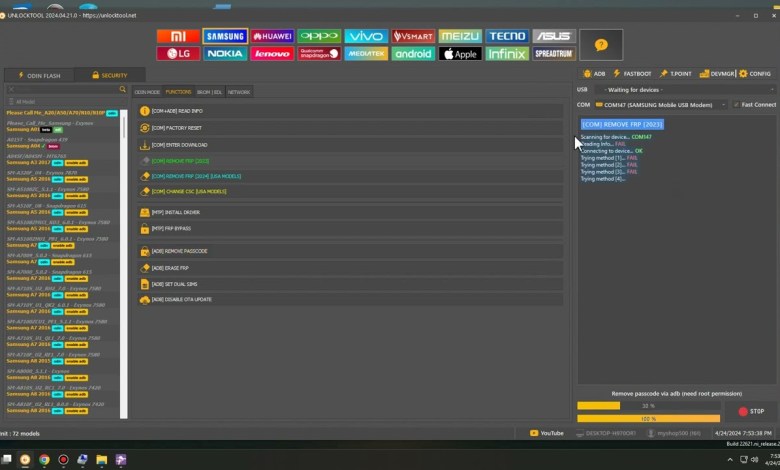Select the Apple brand logo
The width and height of the screenshot is (780, 470).
(x=460, y=54)
